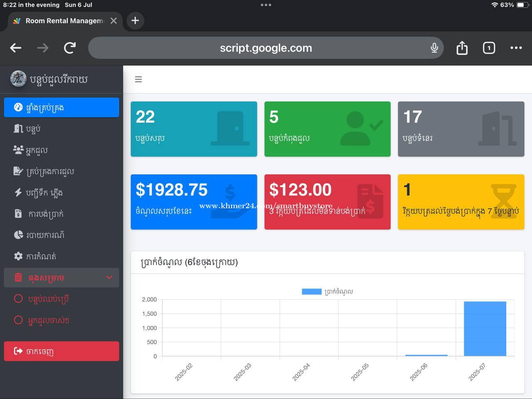Click the script.google.com address bar

(266, 48)
